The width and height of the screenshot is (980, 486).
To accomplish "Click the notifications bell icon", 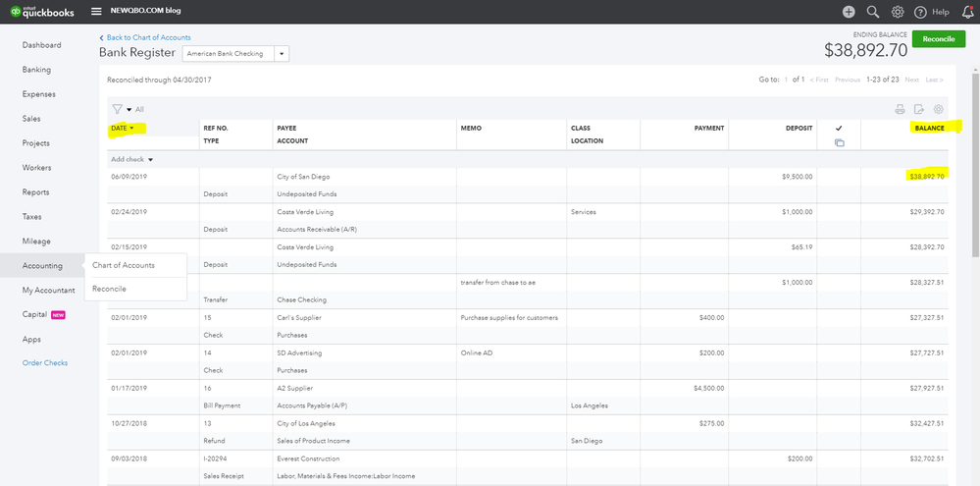I will click(967, 12).
